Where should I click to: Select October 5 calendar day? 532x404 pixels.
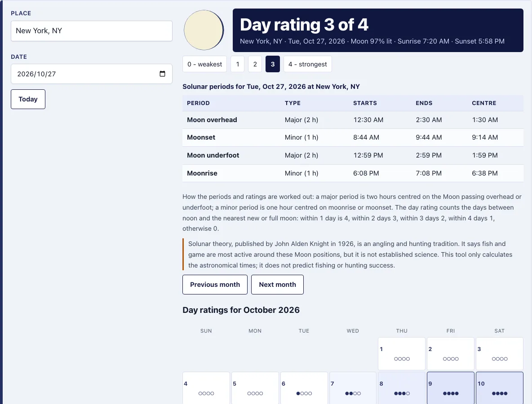255,388
